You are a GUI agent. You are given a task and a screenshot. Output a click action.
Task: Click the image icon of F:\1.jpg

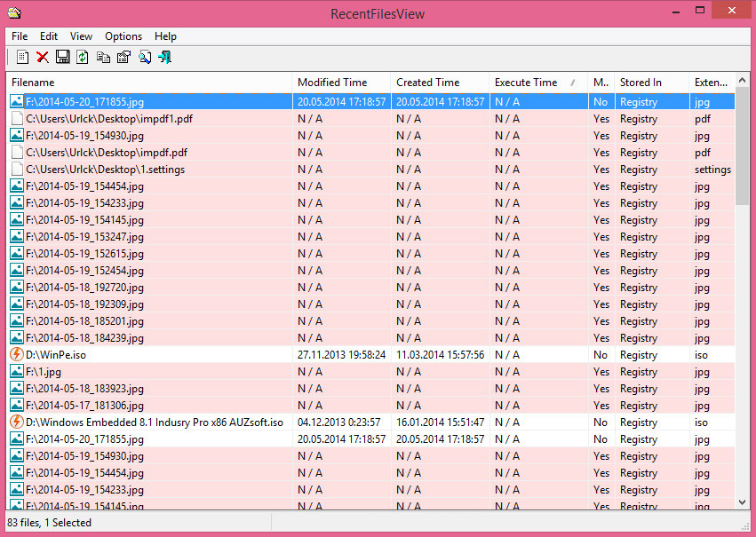point(16,371)
